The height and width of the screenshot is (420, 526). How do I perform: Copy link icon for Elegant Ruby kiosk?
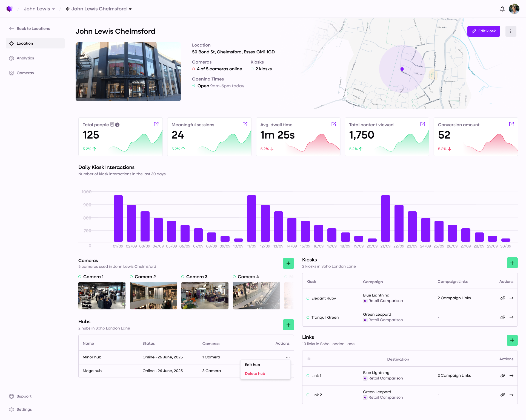(x=503, y=298)
